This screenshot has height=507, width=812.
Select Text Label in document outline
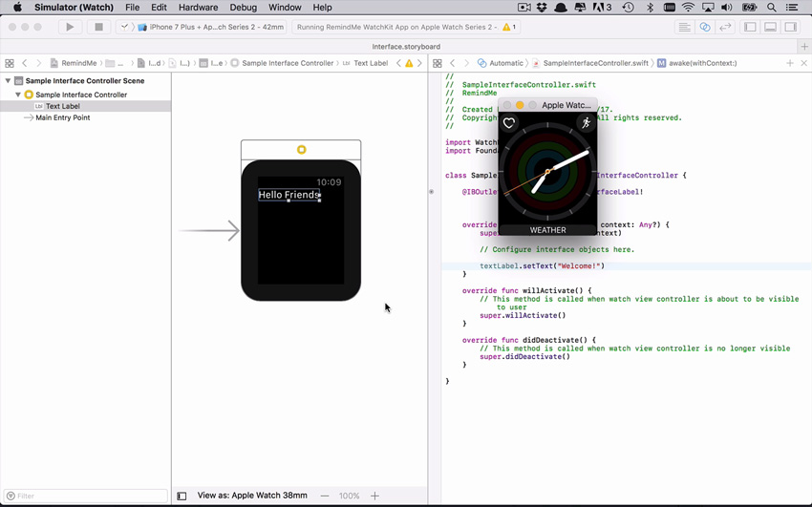(63, 106)
